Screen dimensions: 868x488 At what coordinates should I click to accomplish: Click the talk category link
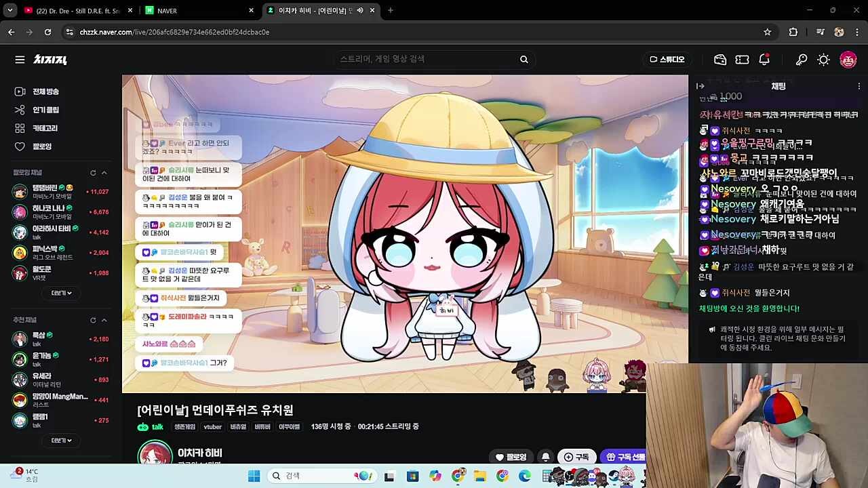tap(151, 427)
